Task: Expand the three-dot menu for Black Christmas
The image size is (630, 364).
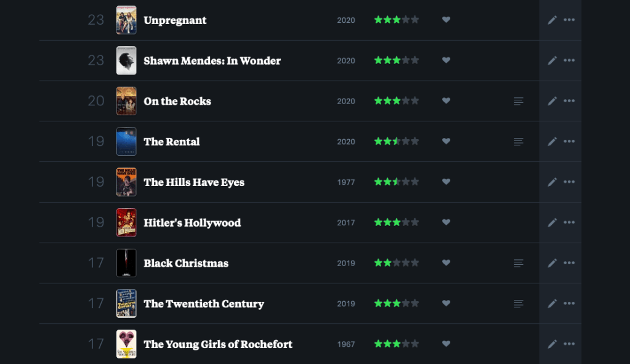Action: pyautogui.click(x=569, y=264)
